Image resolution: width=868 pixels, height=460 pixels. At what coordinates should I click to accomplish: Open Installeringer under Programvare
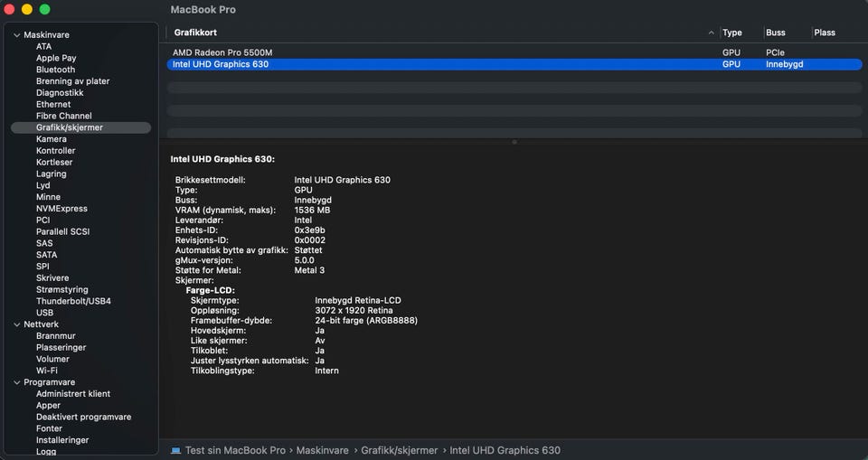pos(62,440)
